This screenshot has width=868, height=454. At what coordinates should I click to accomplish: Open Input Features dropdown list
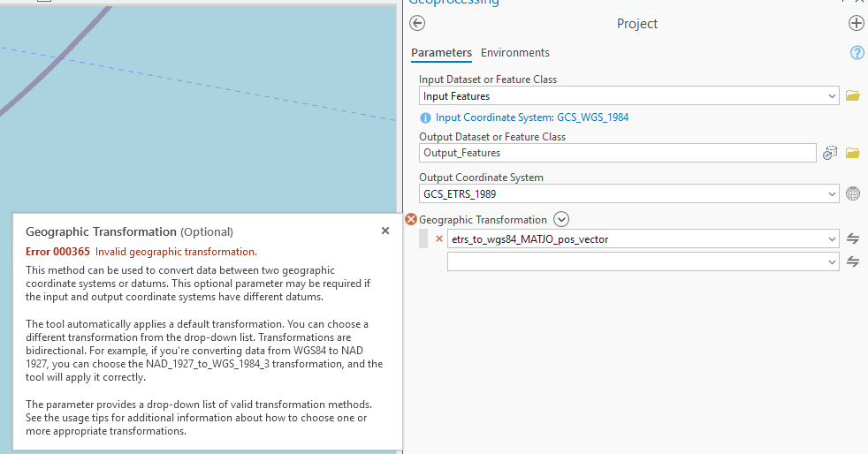pos(832,96)
